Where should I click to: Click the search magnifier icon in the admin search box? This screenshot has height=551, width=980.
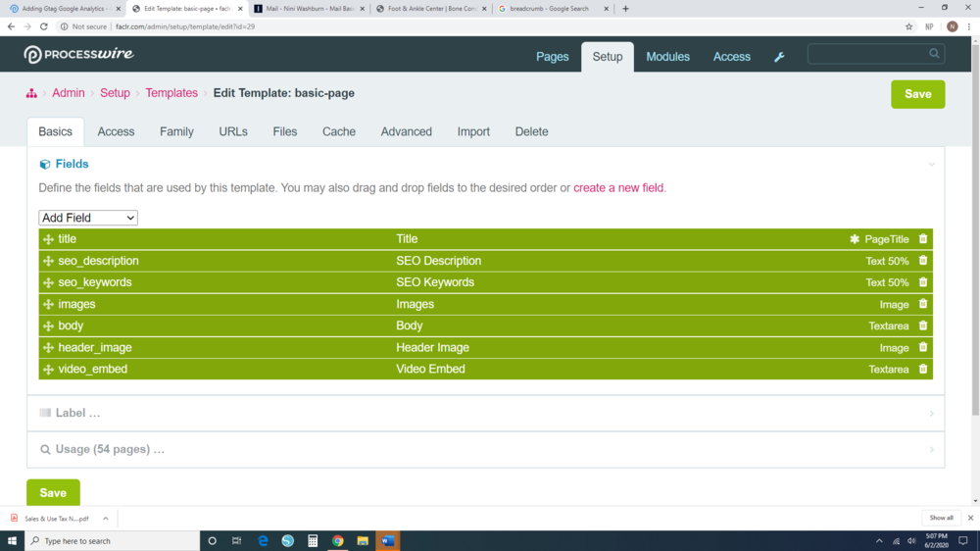(x=934, y=54)
